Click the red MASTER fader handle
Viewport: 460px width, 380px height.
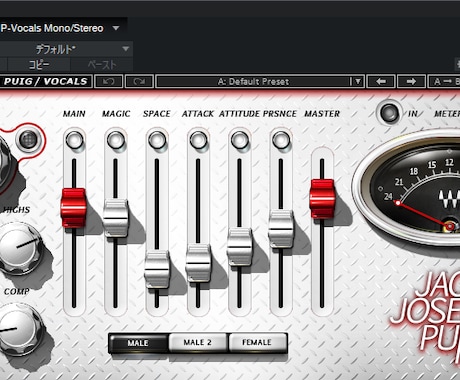(322, 199)
